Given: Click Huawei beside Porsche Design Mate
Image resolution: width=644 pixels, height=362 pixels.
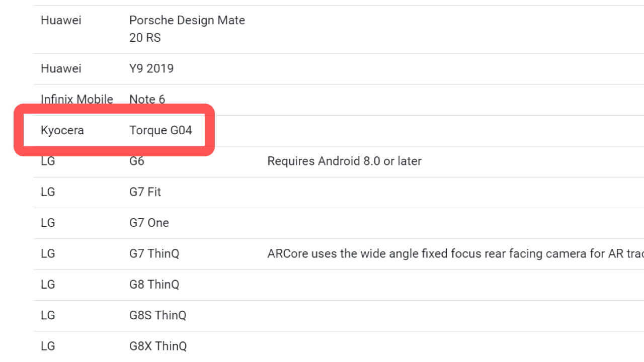Looking at the screenshot, I should pyautogui.click(x=61, y=21).
